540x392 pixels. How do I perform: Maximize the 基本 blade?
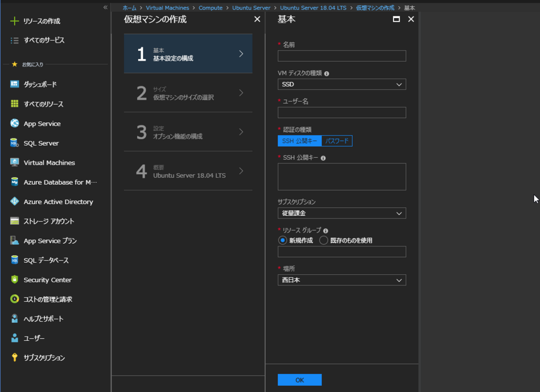[x=397, y=20]
